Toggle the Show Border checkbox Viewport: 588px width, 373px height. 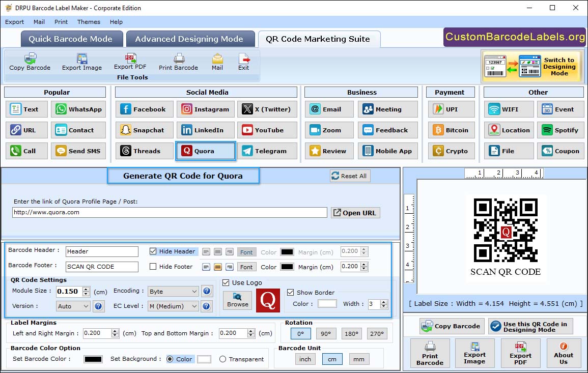click(290, 293)
